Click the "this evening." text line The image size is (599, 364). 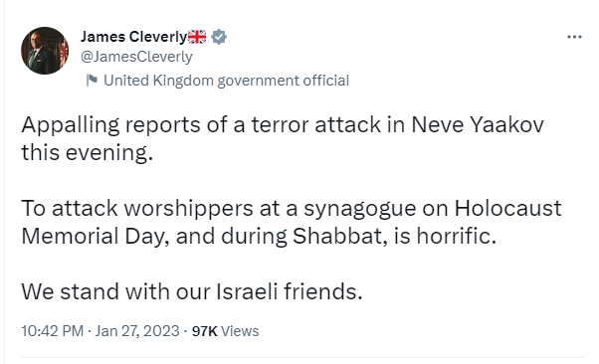coord(88,153)
